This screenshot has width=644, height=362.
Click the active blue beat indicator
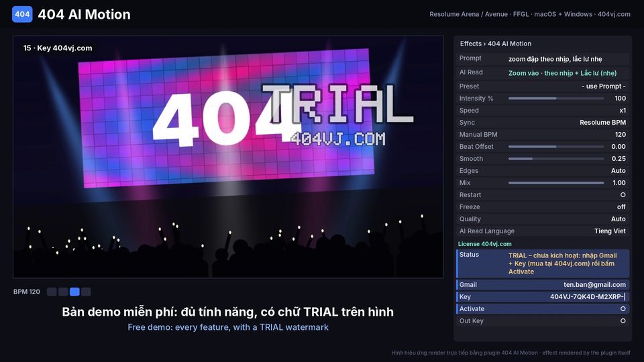(x=74, y=292)
